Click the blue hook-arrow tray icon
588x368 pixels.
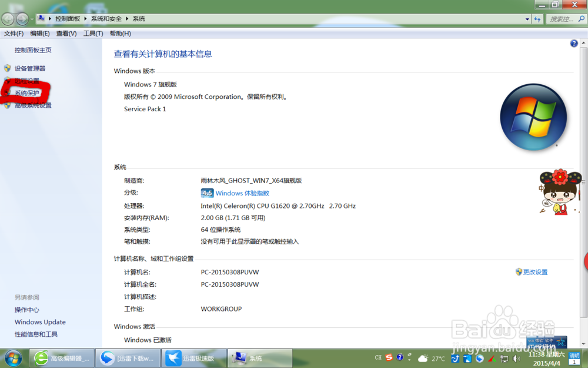(455, 359)
